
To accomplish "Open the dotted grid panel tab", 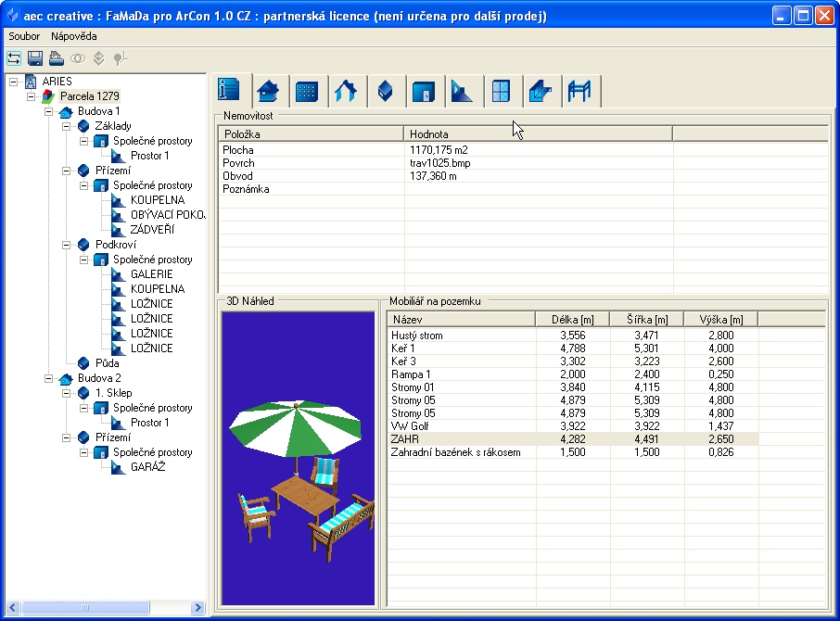I will tap(307, 91).
